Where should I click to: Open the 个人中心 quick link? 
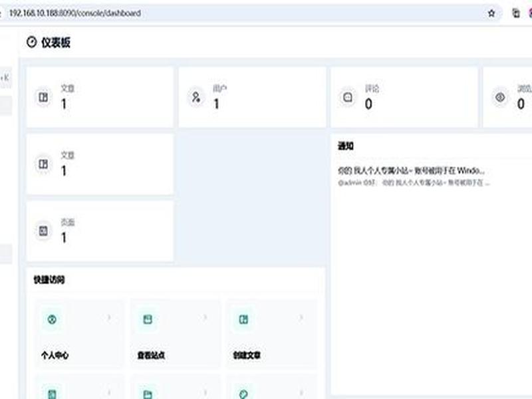coord(79,334)
